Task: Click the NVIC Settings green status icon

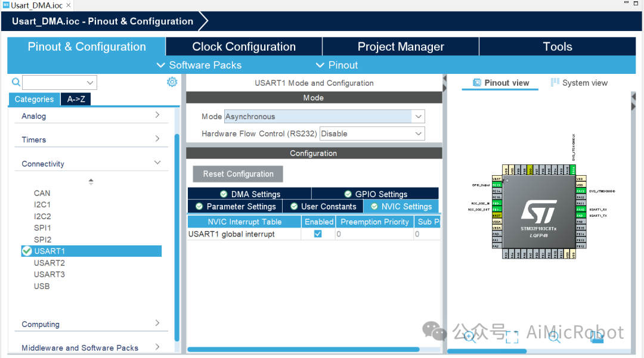Action: [374, 206]
